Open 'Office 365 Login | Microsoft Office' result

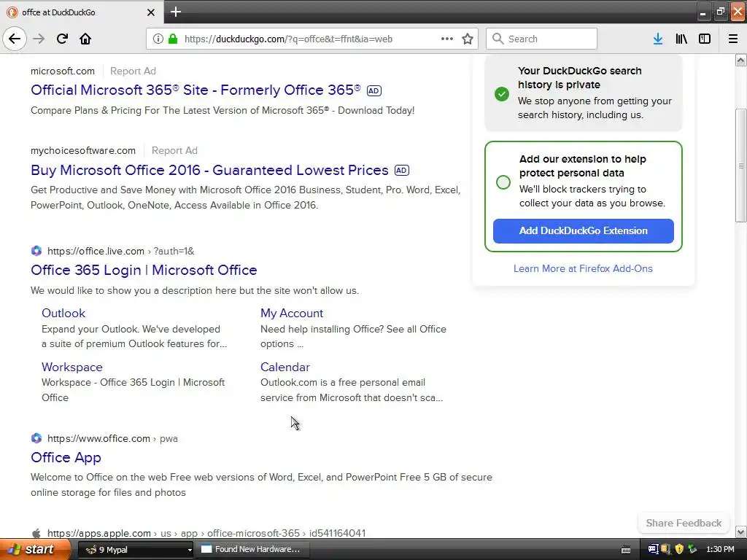click(144, 270)
